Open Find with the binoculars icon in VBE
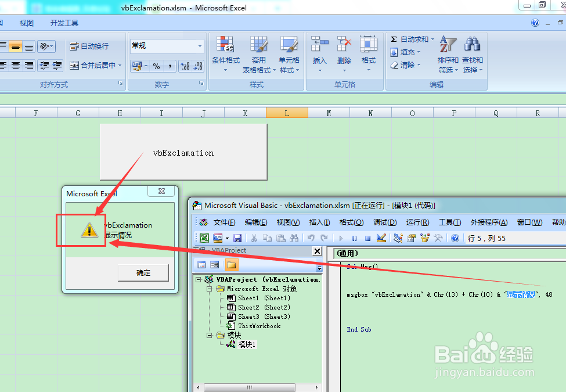Image resolution: width=566 pixels, height=392 pixels. click(295, 238)
